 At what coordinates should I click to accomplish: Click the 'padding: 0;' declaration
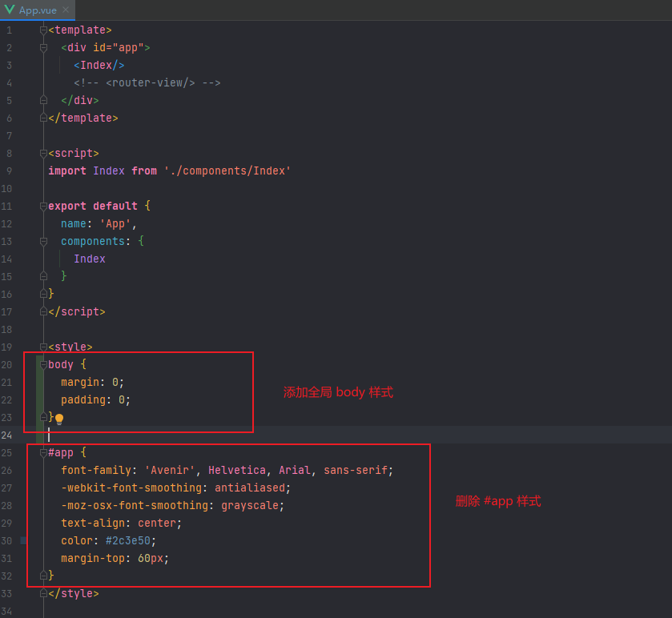(95, 399)
